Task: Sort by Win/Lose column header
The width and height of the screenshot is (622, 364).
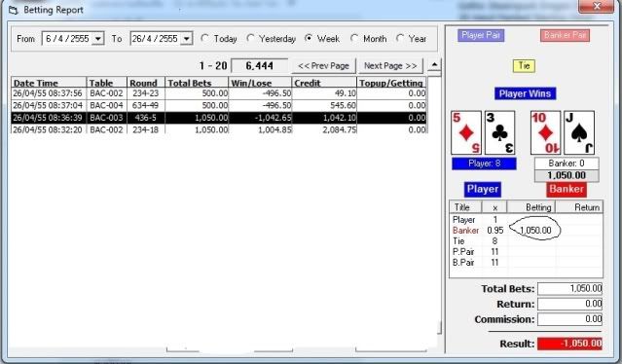Action: coord(260,83)
